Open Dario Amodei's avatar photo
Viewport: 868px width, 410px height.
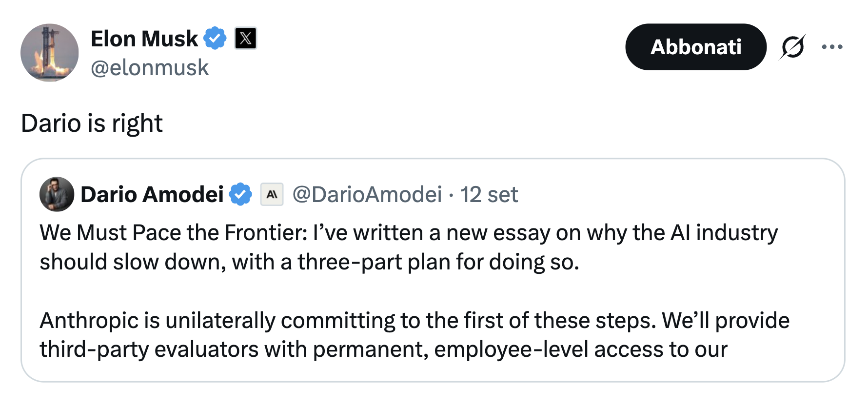(x=57, y=194)
